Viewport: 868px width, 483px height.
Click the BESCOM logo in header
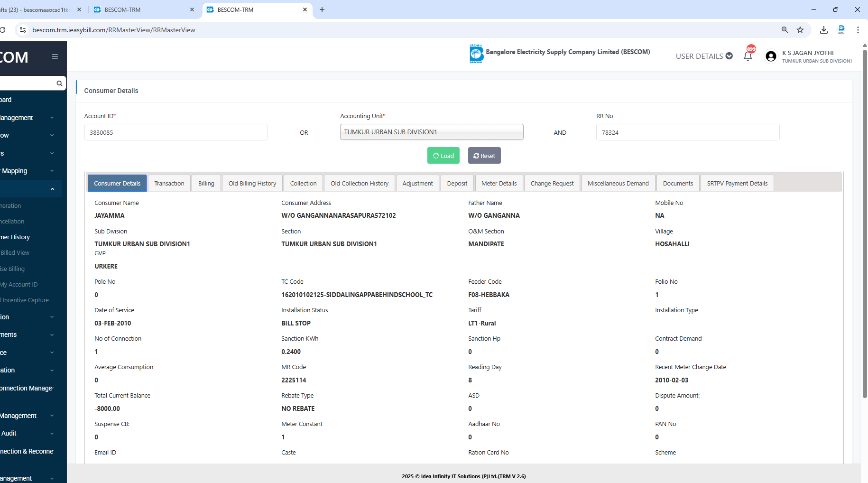pos(476,54)
